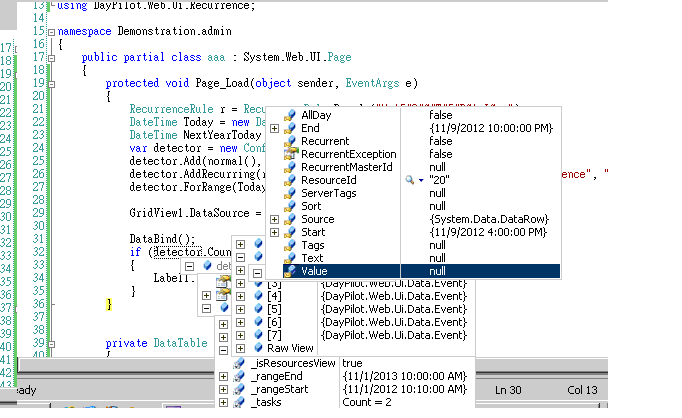Click the property icon beside Source
This screenshot has height=418, width=682.
coord(290,219)
